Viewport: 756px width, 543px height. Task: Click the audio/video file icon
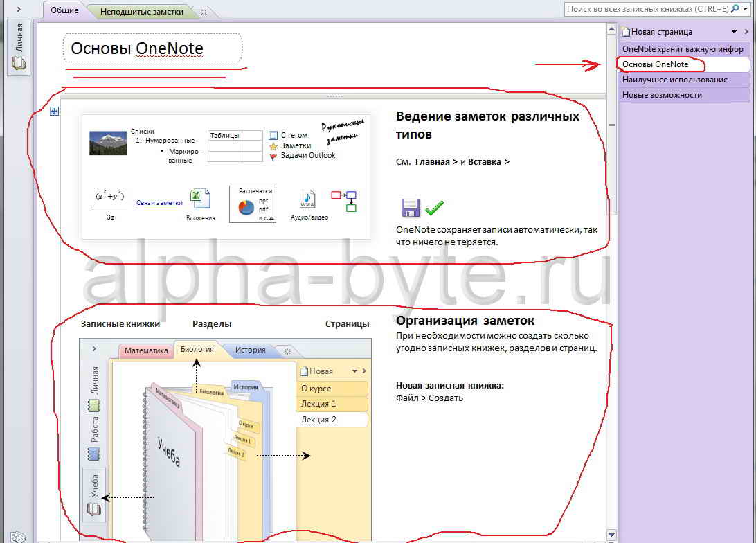click(308, 199)
